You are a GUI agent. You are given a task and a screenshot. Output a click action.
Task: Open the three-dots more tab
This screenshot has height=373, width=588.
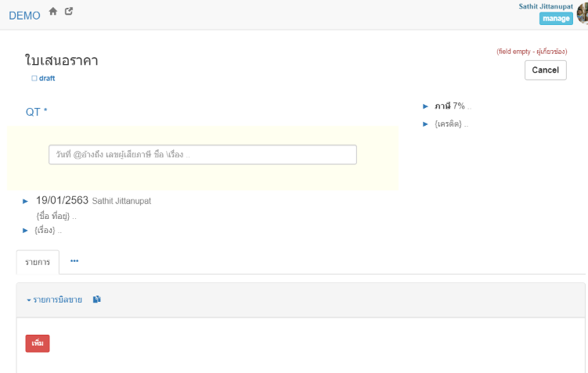[74, 261]
